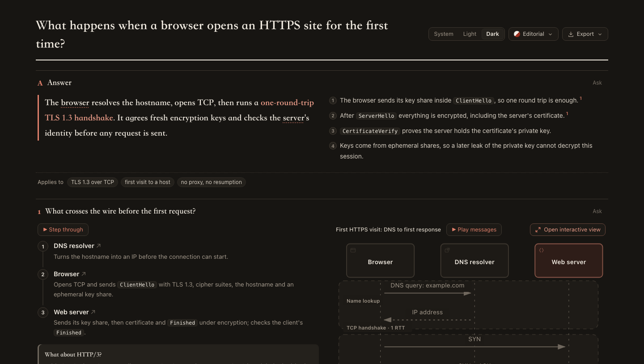The image size is (644, 364).
Task: Click the code icon in Web server node
Action: pyautogui.click(x=542, y=250)
